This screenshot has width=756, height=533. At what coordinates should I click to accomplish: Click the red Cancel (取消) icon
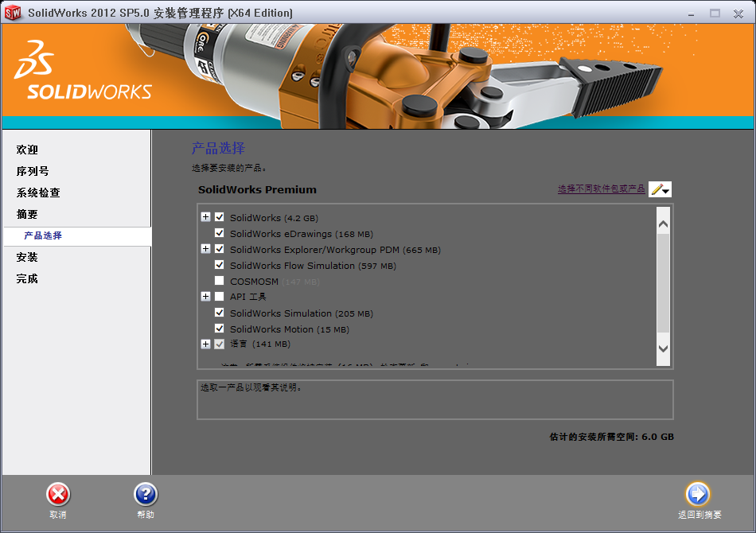coord(58,495)
